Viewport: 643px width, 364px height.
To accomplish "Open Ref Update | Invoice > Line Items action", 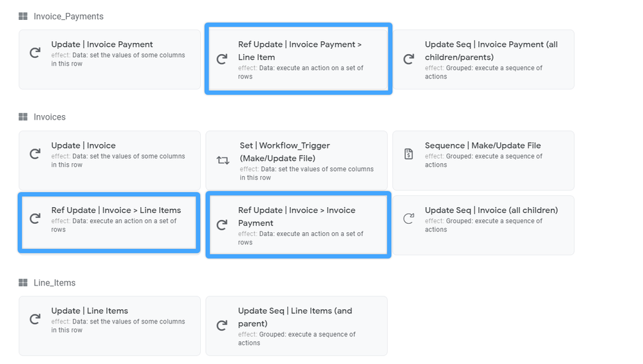I will (109, 223).
